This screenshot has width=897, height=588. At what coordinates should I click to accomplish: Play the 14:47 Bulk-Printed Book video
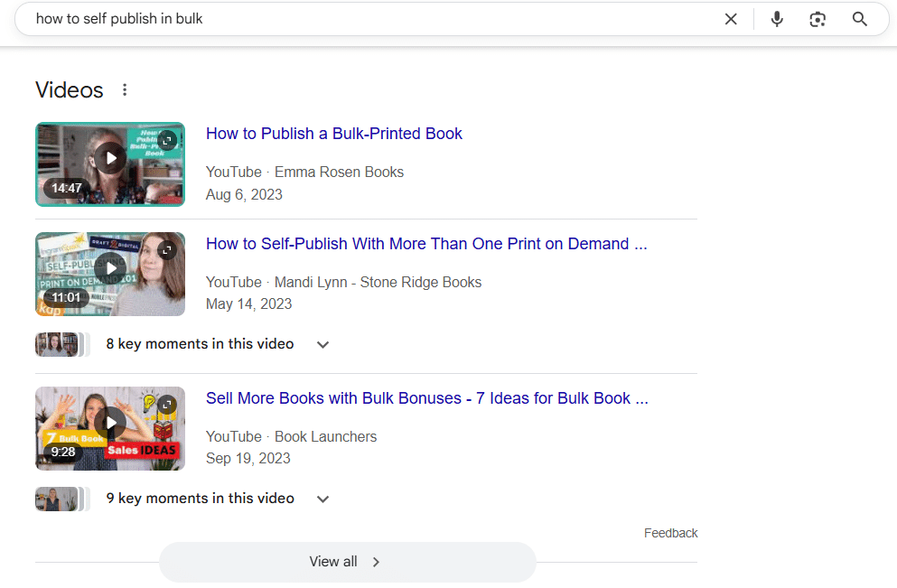click(110, 158)
